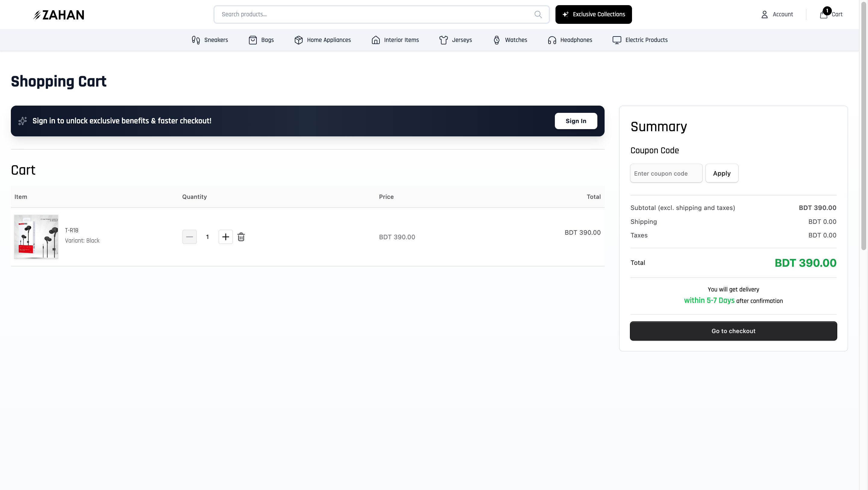This screenshot has height=490, width=868.
Task: Focus the coupon code field
Action: [666, 173]
